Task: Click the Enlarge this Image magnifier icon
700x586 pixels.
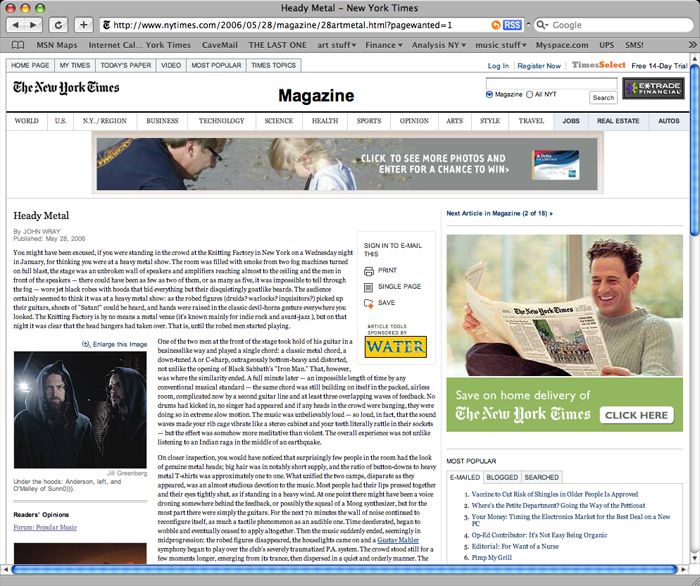Action: 86,344
